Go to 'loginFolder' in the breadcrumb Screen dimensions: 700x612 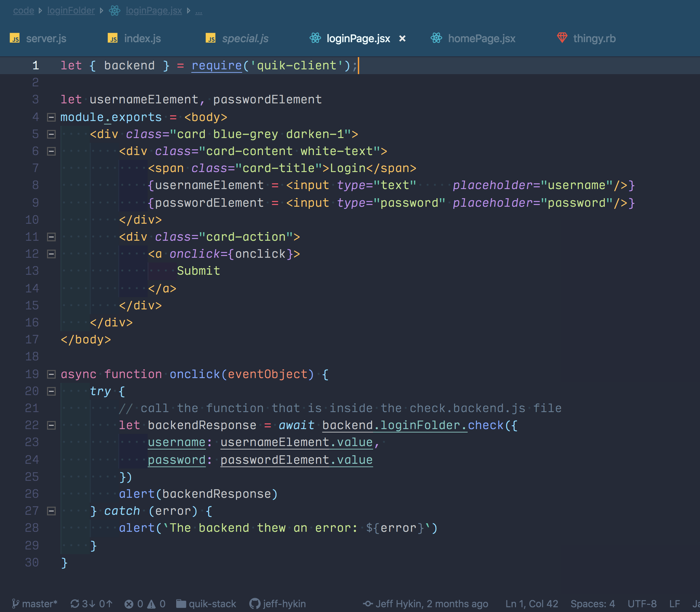pos(71,11)
